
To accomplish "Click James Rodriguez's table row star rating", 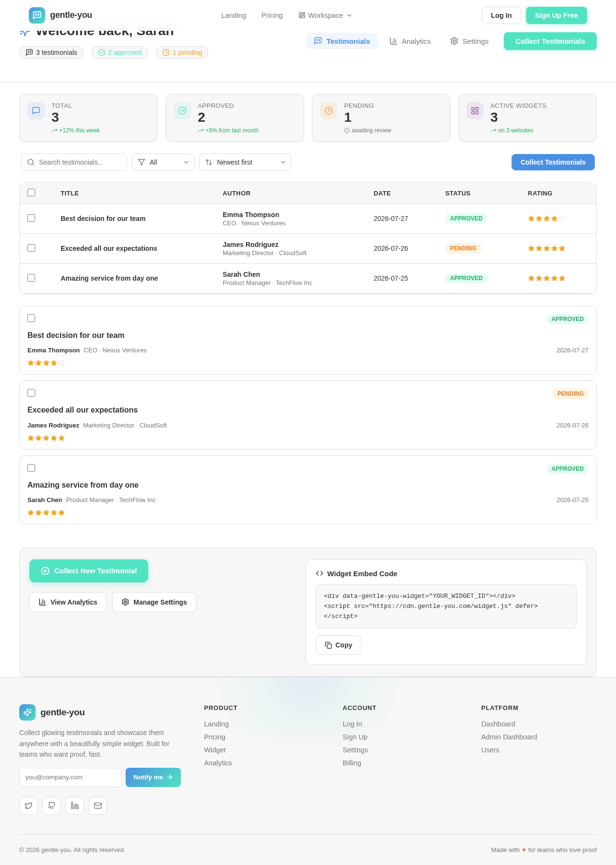I will tap(547, 248).
